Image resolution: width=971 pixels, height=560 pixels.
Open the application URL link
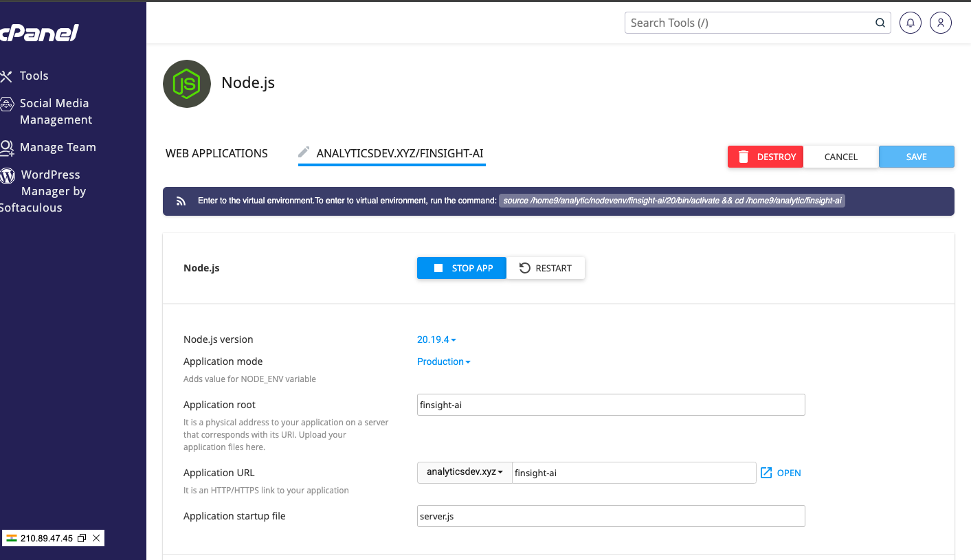(781, 473)
